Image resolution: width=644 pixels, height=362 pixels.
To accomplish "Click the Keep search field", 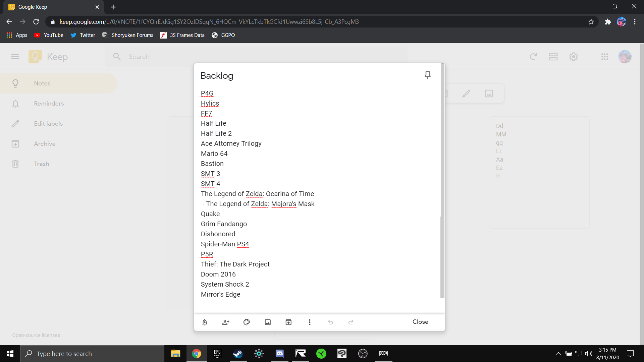I will pos(257,57).
